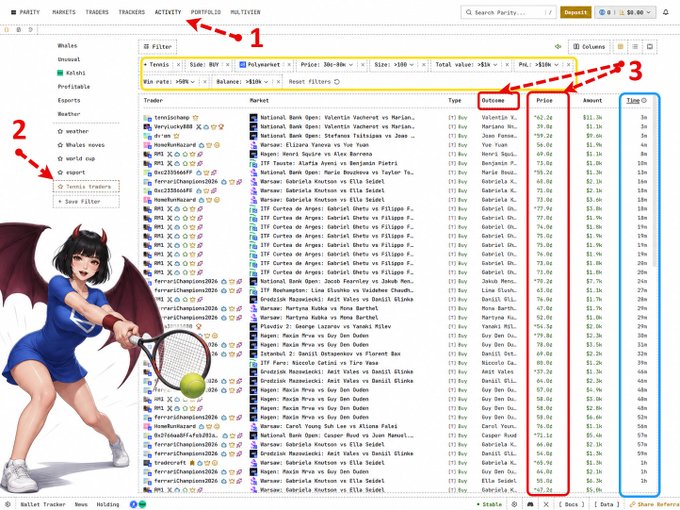
Task: Open the Columns selector
Action: tap(589, 46)
